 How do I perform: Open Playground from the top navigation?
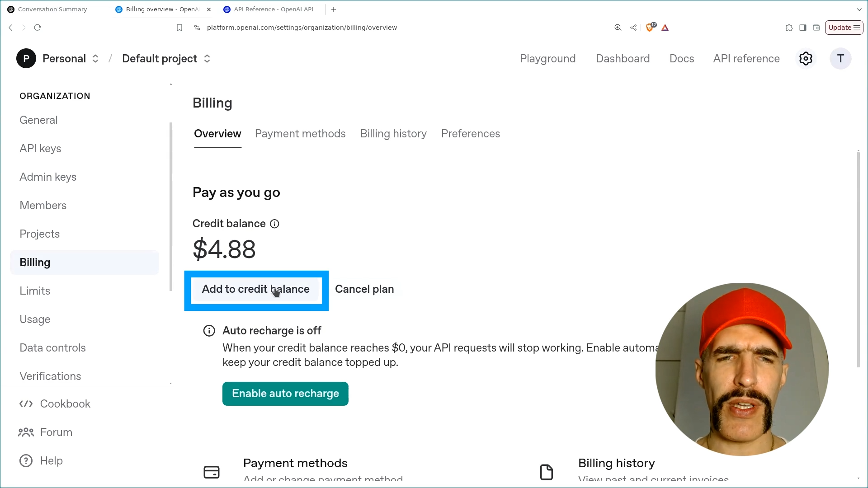point(547,59)
